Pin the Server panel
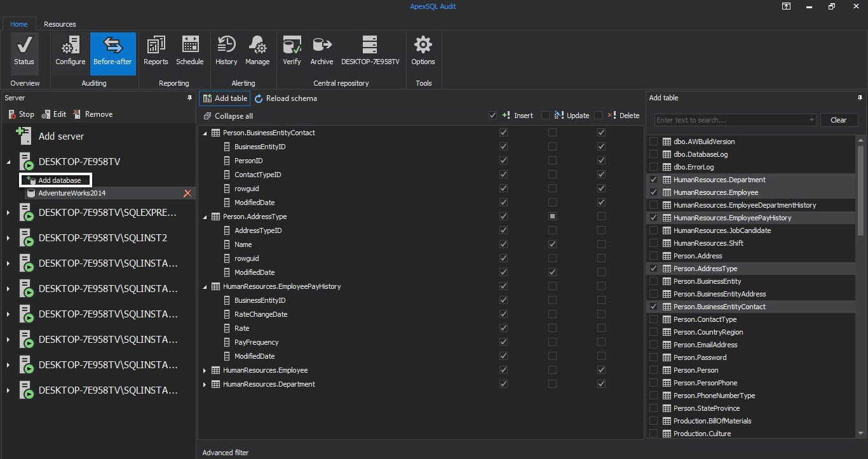Screen dimensions: 868x459 tap(189, 98)
